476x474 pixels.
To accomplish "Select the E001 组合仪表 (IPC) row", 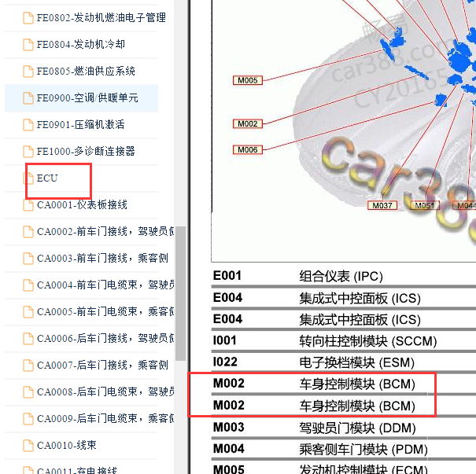I will coord(344,276).
